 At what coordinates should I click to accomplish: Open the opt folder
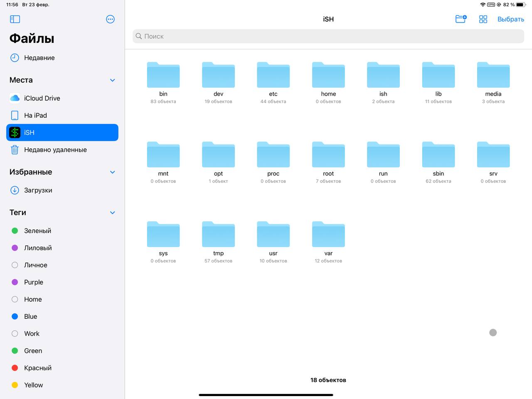(x=218, y=154)
